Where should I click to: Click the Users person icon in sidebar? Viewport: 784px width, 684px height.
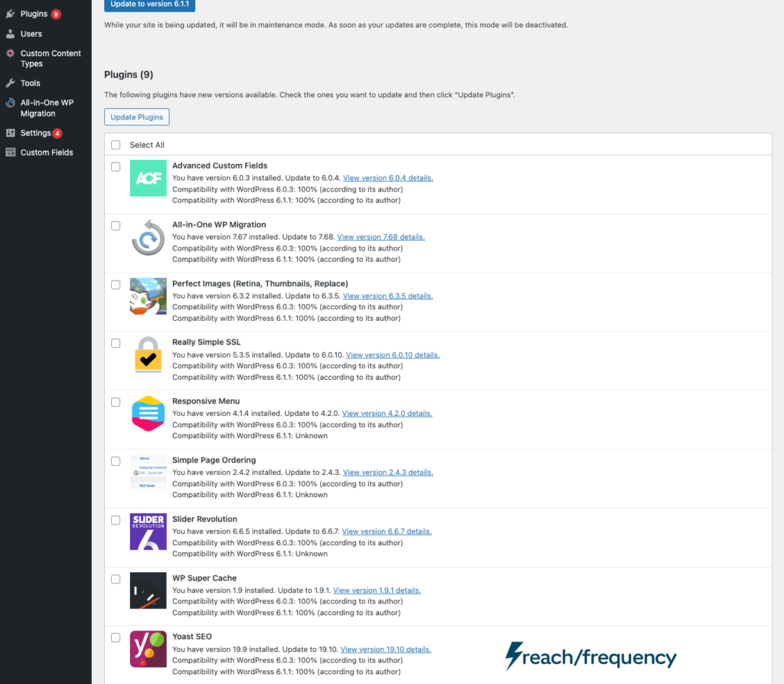click(x=10, y=34)
